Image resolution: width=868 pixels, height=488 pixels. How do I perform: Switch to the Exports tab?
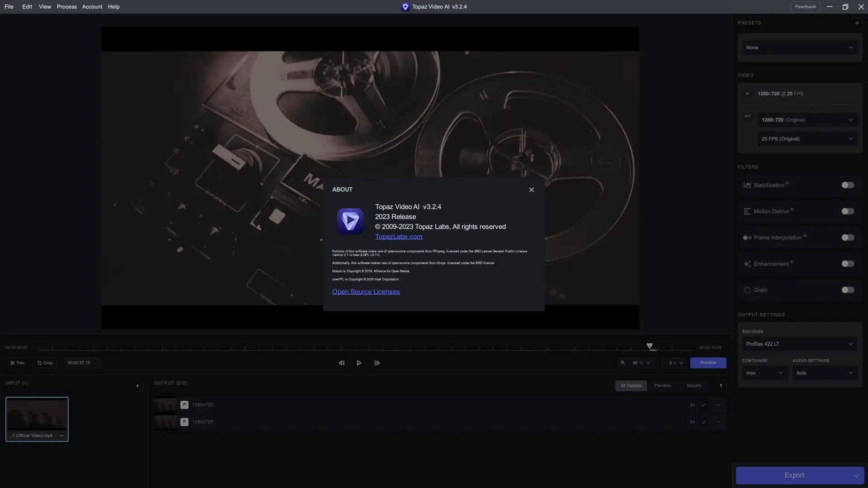(694, 385)
